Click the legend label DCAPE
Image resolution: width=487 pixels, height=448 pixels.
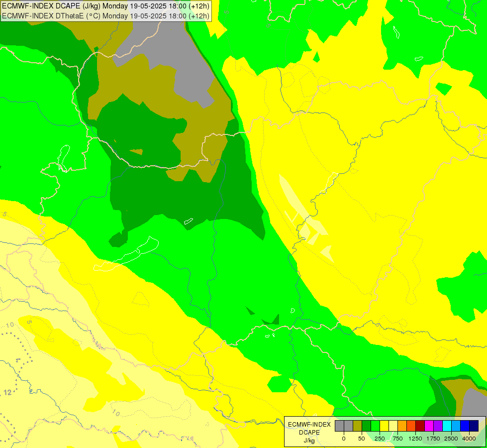click(309, 433)
